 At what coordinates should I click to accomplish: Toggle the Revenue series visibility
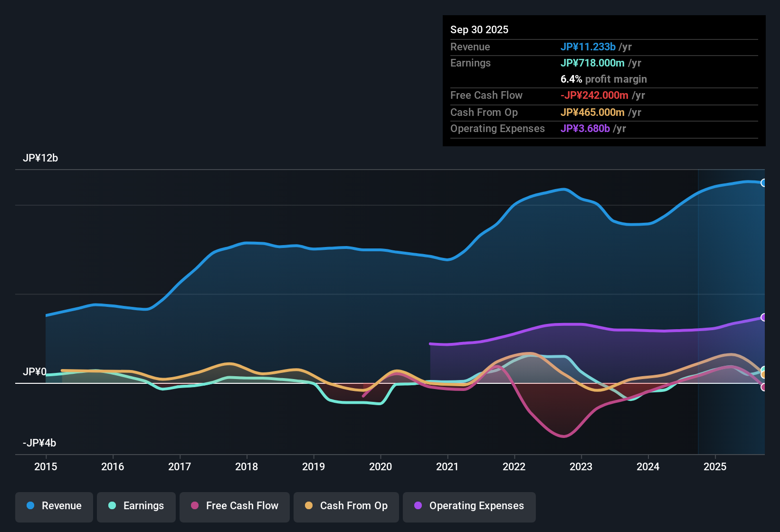pyautogui.click(x=54, y=506)
